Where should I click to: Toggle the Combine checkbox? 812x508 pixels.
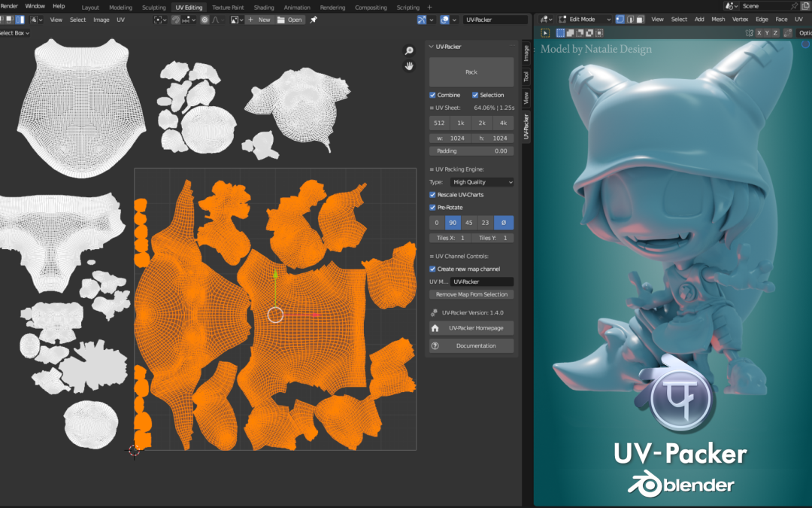[x=432, y=95]
